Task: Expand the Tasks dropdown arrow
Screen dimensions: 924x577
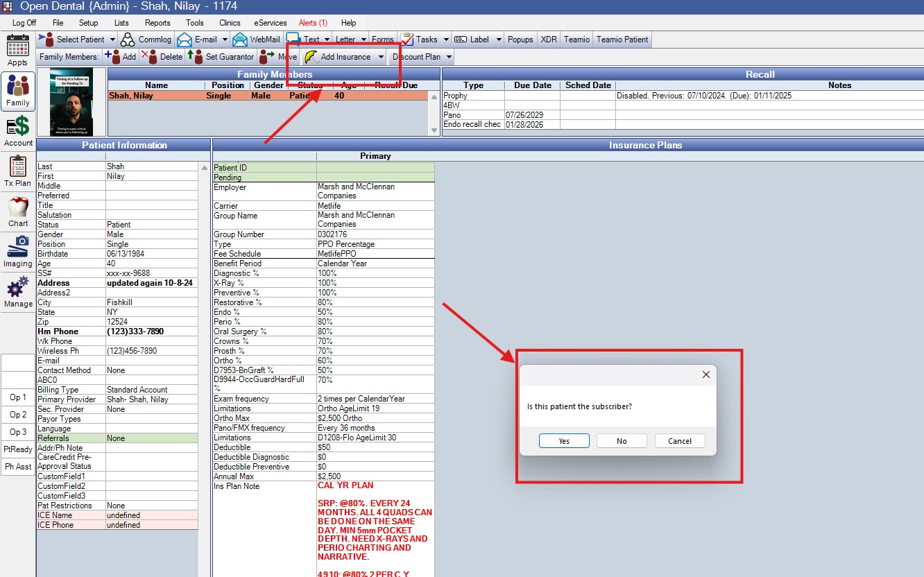Action: 446,40
